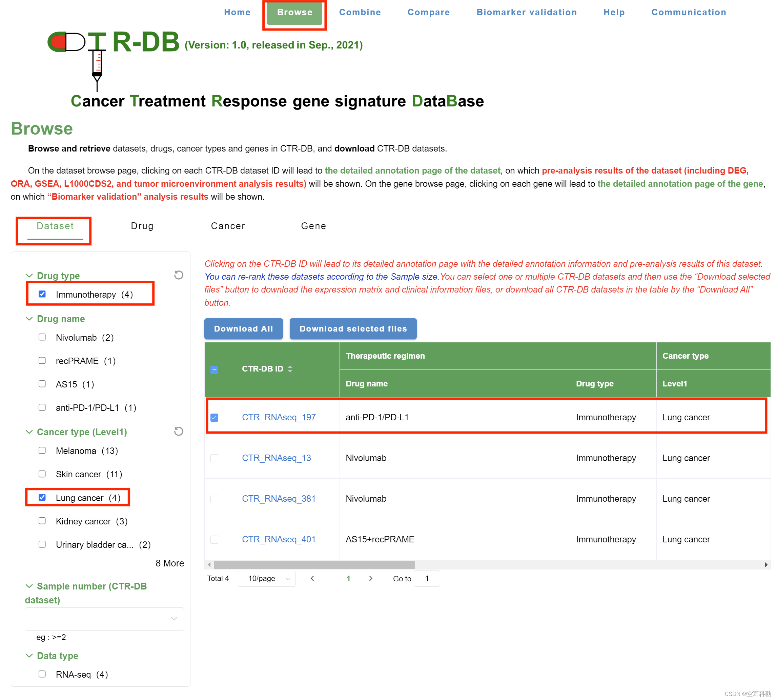Enable the Melanoma cancer type filter
This screenshot has height=700, width=776.
pyautogui.click(x=42, y=451)
